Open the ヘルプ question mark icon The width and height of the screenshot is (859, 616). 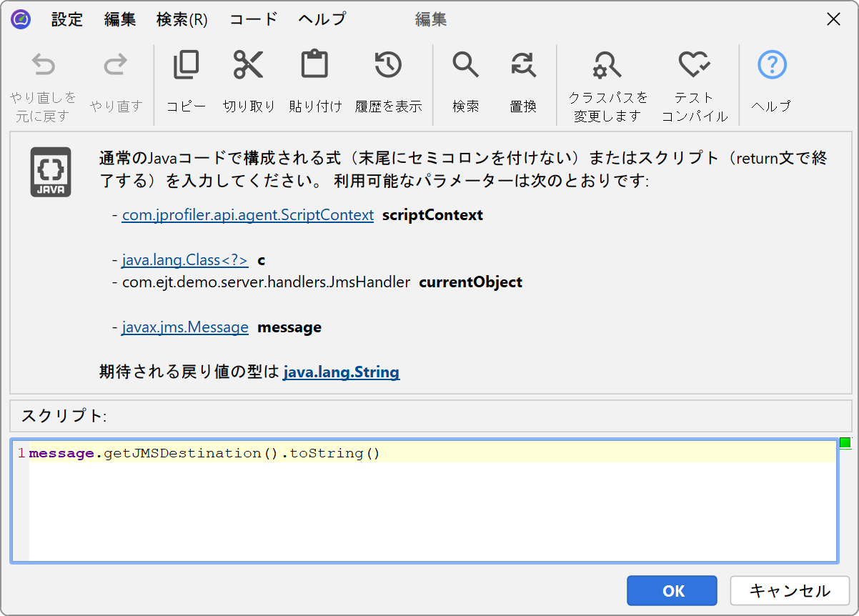[x=771, y=66]
